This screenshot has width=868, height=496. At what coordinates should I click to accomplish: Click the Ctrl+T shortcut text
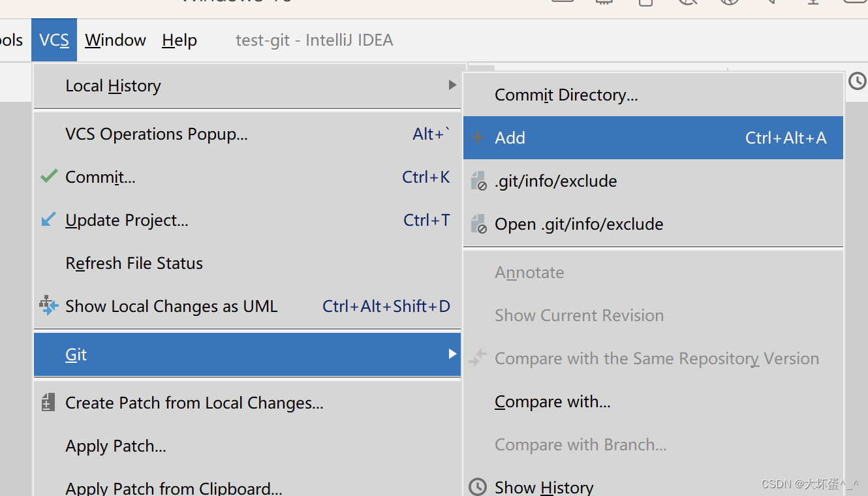[427, 221]
